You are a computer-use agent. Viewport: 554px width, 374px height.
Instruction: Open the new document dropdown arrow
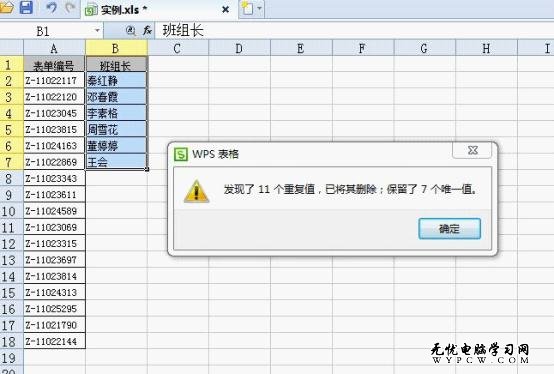point(259,8)
